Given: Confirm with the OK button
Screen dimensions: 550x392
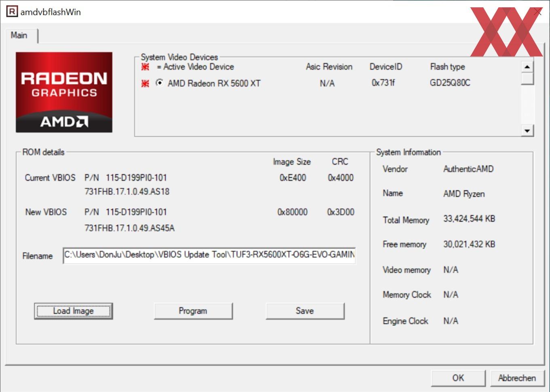Looking at the screenshot, I should [x=458, y=378].
